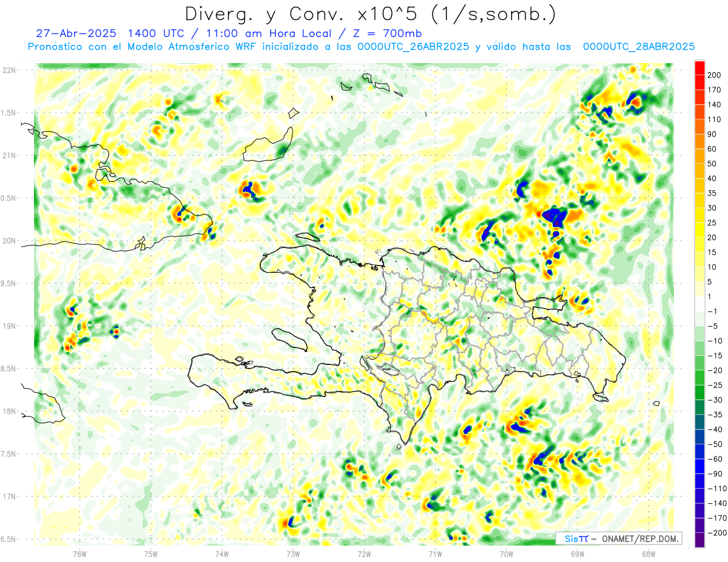Click the '73W' longitude axis label

click(x=292, y=554)
